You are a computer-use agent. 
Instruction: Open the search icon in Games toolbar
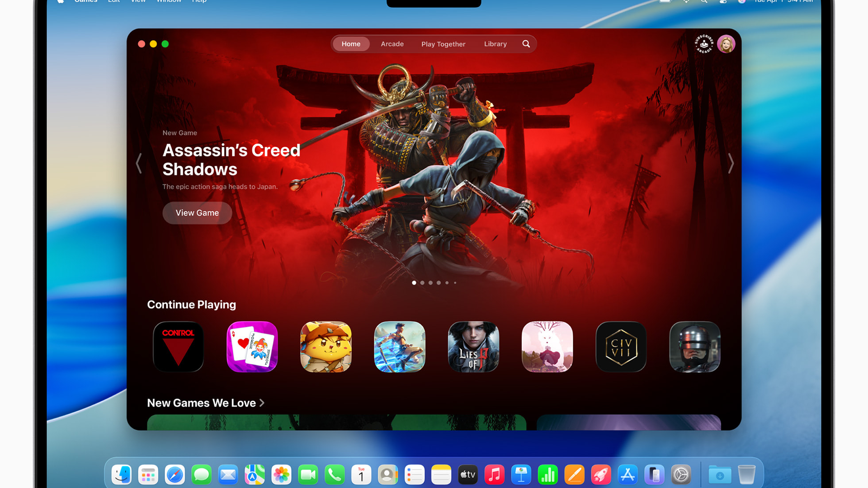[526, 44]
